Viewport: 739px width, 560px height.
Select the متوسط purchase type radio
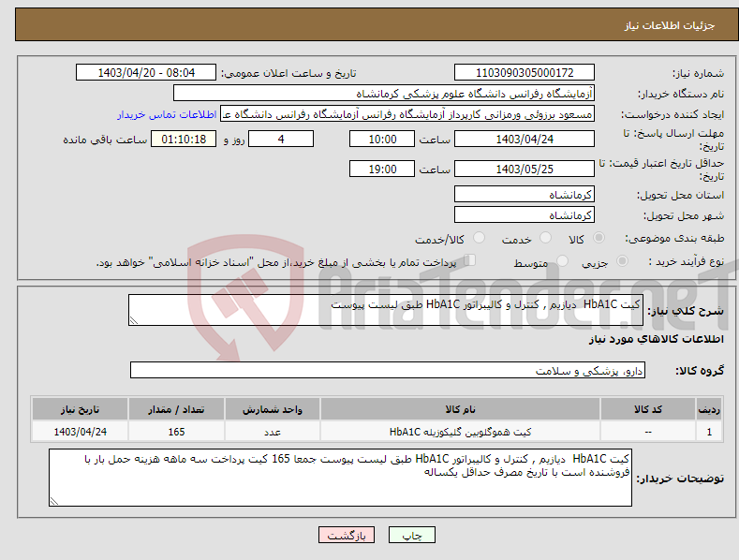coord(562,261)
